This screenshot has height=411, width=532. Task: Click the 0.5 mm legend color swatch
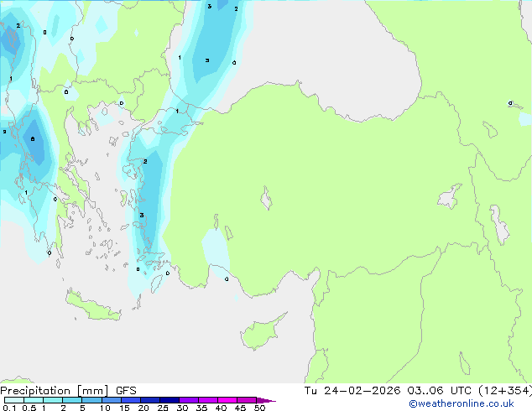tap(34, 400)
